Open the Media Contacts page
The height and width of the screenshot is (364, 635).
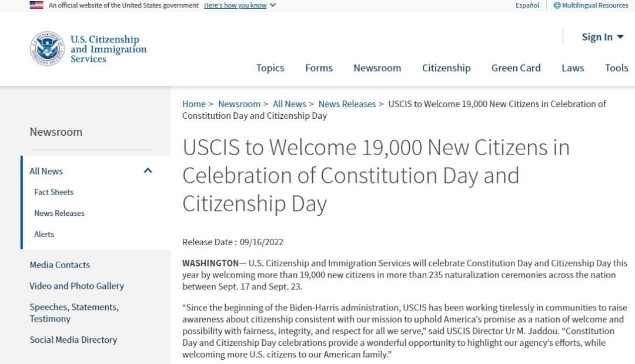(x=60, y=265)
